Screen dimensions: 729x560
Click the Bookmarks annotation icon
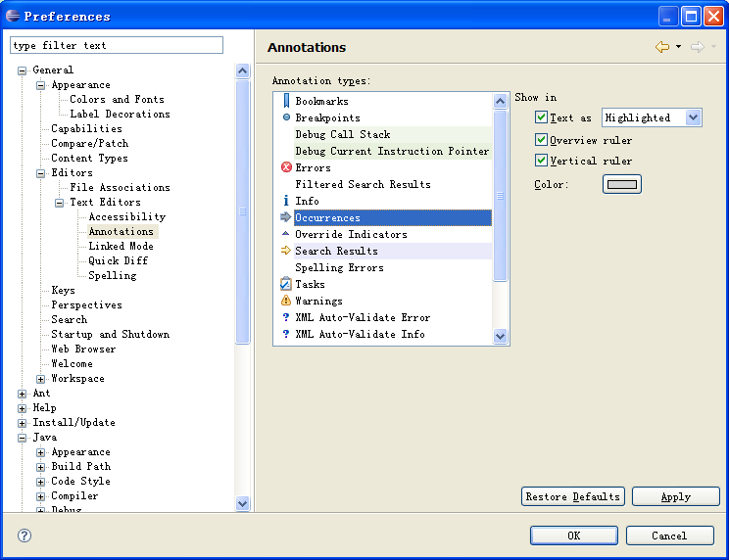point(286,101)
